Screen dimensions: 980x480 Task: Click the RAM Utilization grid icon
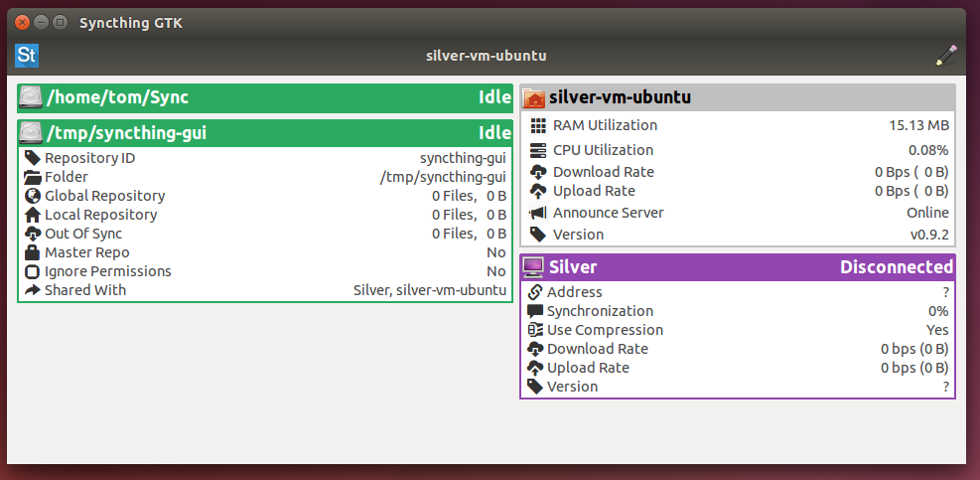538,126
